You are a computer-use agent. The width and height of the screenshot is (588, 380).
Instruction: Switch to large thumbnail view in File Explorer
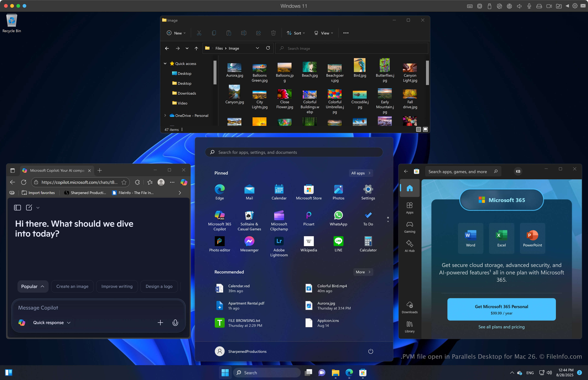[425, 129]
